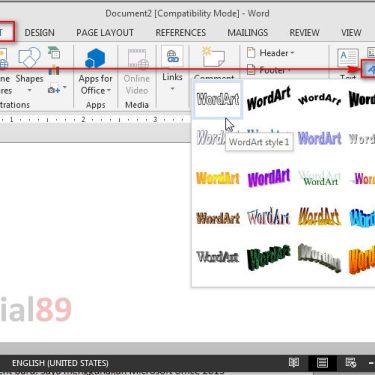Switch to Web Layout view

[x=351, y=363]
